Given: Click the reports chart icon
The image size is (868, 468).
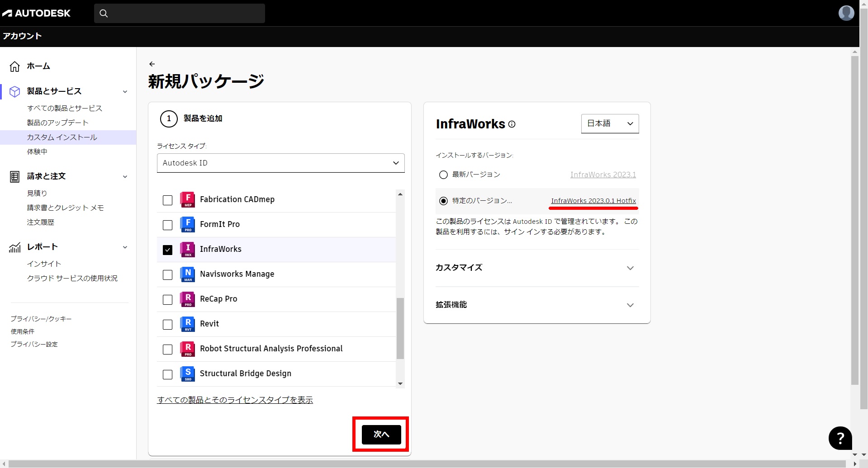Looking at the screenshot, I should pos(15,247).
